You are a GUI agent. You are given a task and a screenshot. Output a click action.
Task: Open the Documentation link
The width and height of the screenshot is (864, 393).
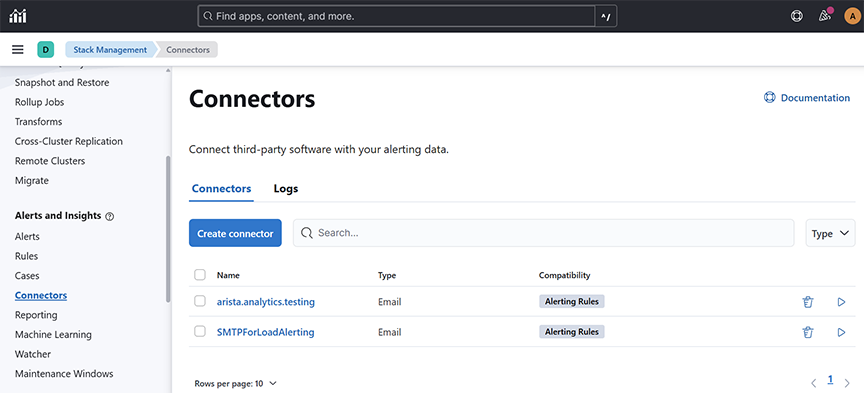807,98
